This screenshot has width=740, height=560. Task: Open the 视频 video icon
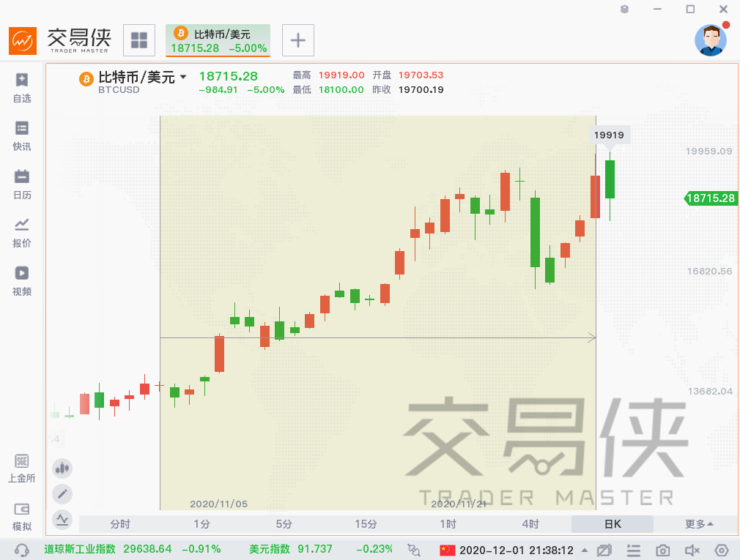[22, 281]
